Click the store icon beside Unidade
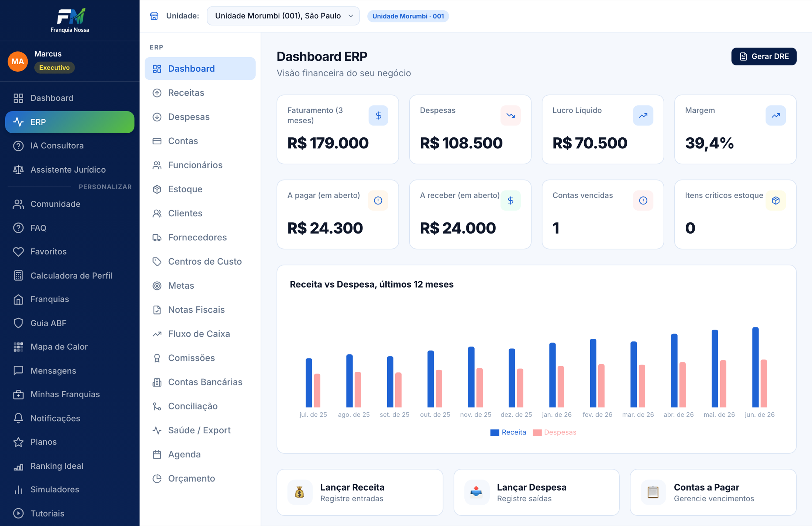Viewport: 812px width, 526px height. pyautogui.click(x=154, y=16)
